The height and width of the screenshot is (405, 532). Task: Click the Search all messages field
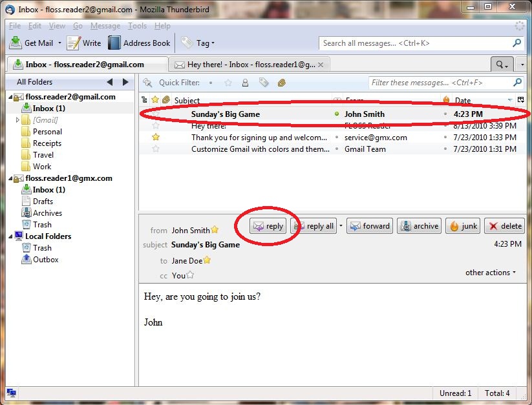414,43
